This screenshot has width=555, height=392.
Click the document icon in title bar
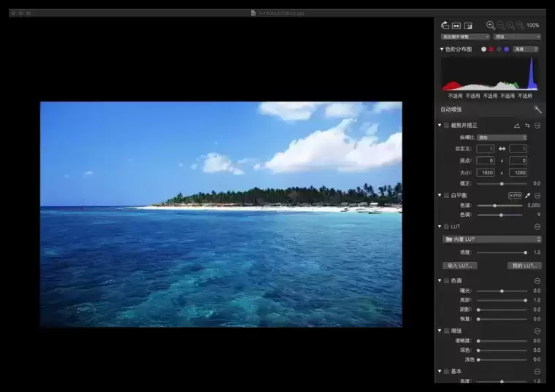pos(253,13)
